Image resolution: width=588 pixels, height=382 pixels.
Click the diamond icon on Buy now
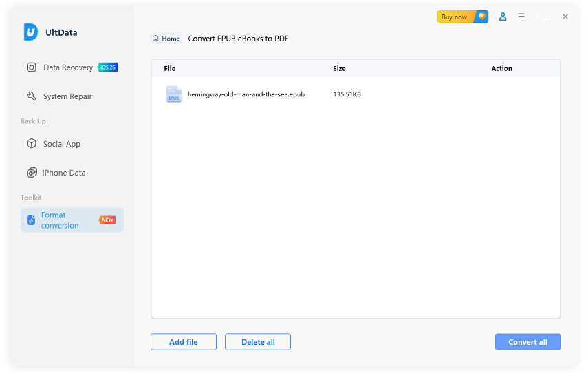(x=482, y=16)
